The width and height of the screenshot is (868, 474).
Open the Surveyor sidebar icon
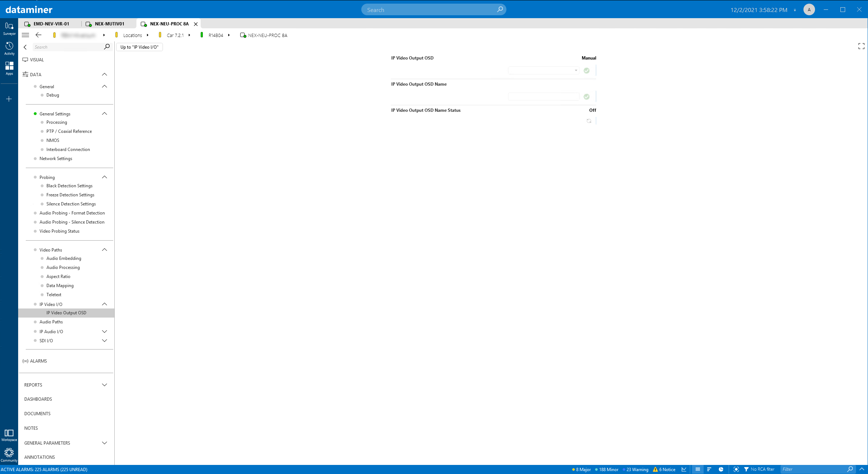(9, 29)
